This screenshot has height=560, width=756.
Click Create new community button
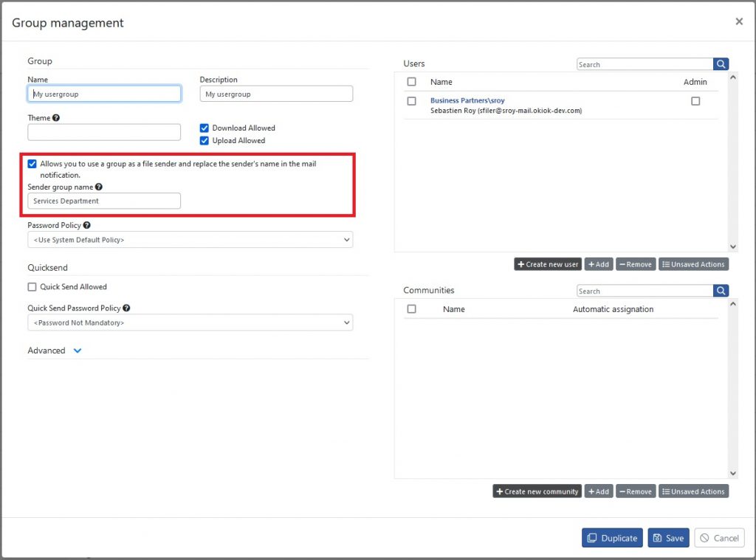tap(537, 491)
